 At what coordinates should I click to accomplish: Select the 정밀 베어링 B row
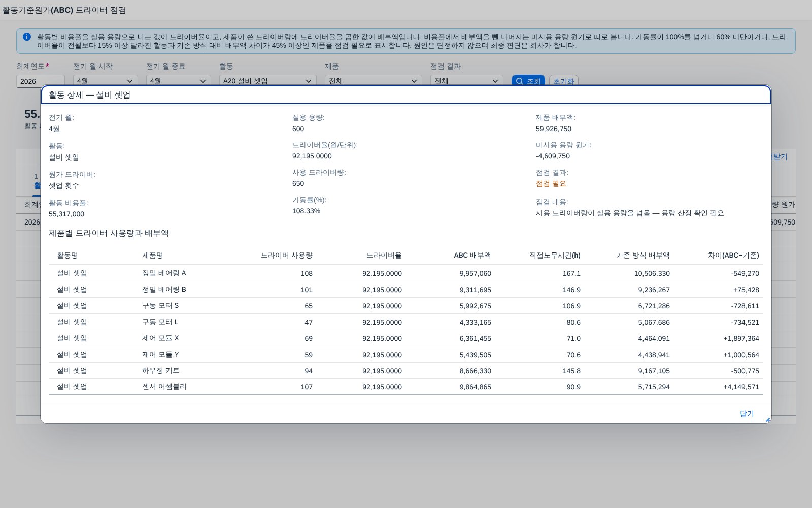click(406, 290)
